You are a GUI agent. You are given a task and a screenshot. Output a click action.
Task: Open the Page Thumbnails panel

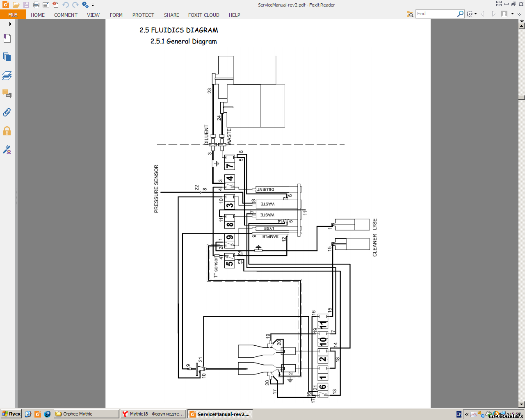coord(7,57)
